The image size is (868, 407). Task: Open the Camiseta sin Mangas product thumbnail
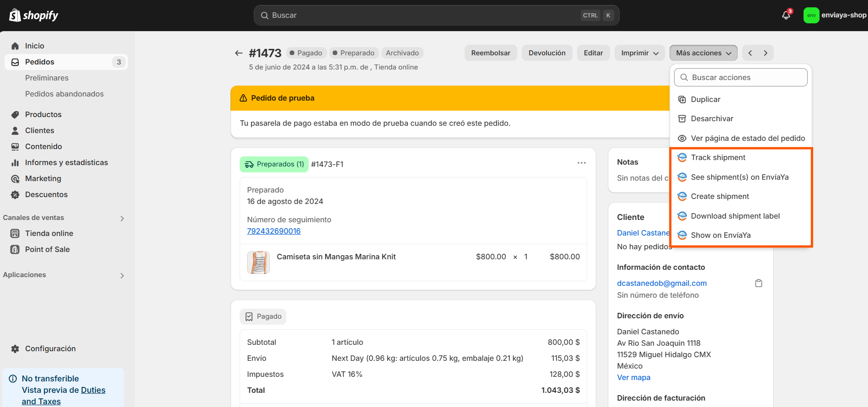[258, 262]
